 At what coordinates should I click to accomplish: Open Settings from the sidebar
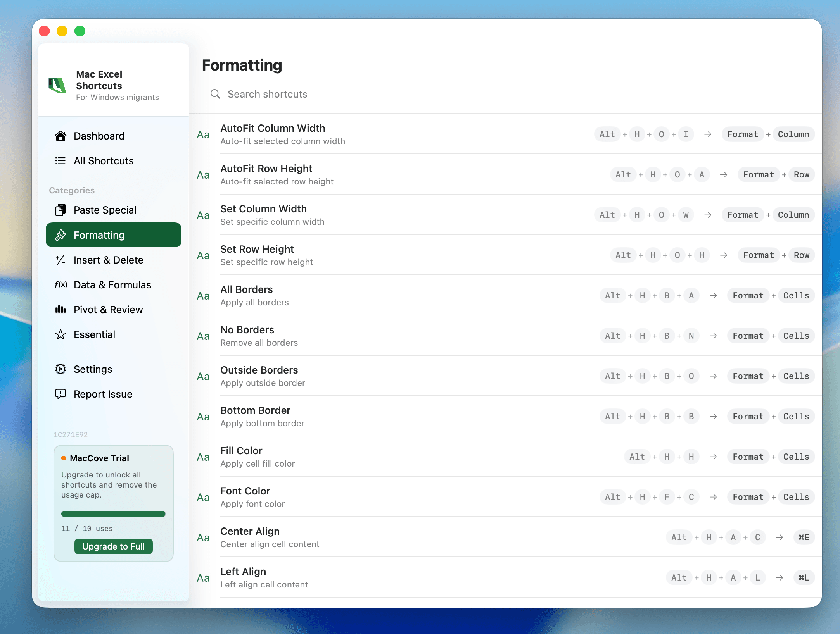(114, 369)
